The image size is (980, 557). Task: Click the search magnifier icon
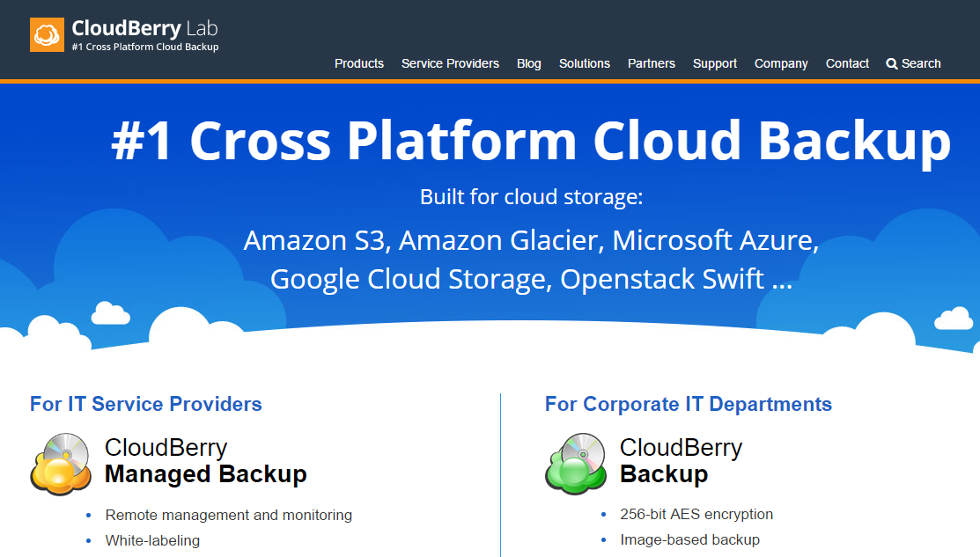pos(892,63)
